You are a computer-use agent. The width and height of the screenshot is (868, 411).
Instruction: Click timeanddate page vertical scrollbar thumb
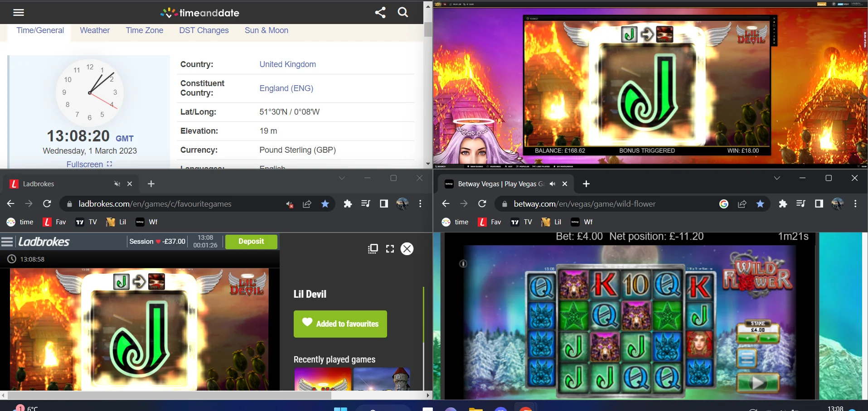tap(428, 29)
